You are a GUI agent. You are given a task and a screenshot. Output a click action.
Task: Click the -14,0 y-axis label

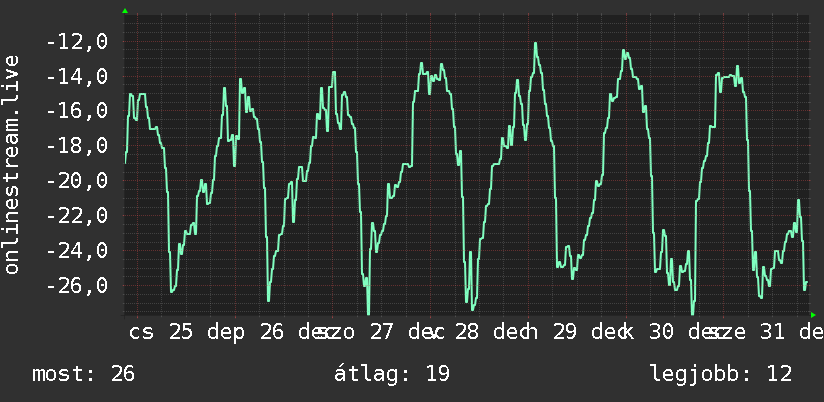tap(77, 77)
